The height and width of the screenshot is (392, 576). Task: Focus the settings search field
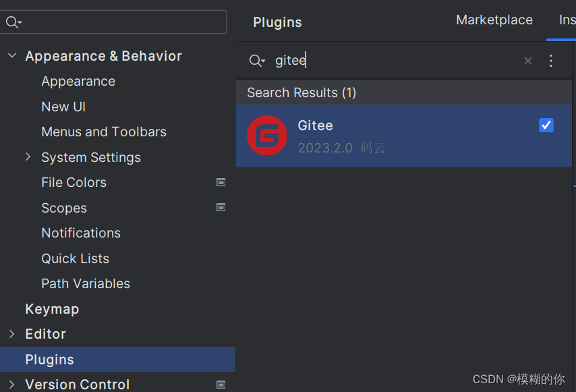click(x=121, y=22)
